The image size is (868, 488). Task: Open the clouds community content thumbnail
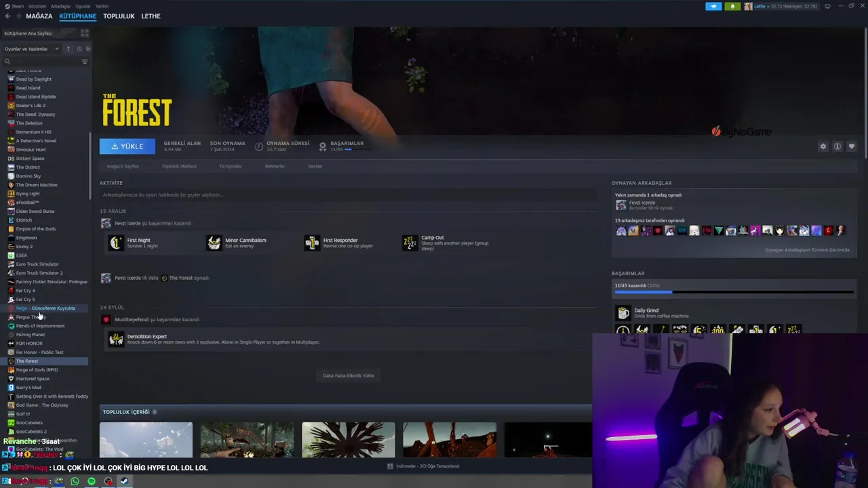146,440
